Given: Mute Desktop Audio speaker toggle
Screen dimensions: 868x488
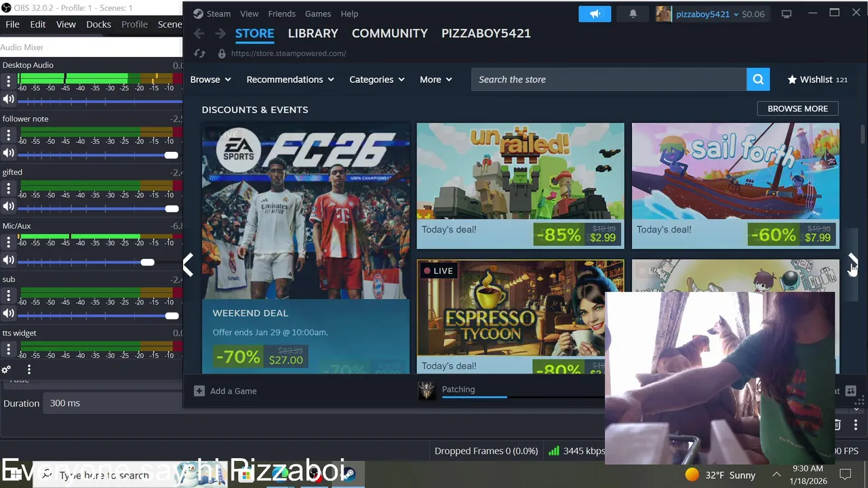Looking at the screenshot, I should click(x=8, y=100).
